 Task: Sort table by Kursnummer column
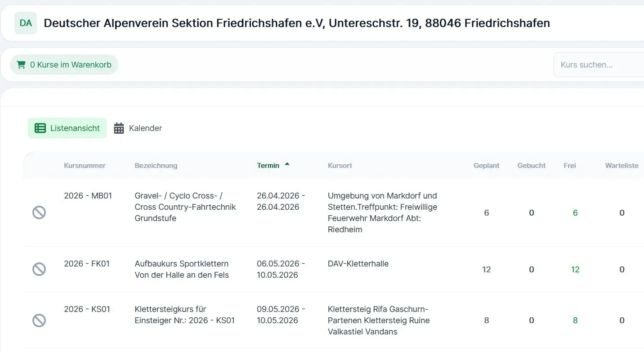point(85,166)
